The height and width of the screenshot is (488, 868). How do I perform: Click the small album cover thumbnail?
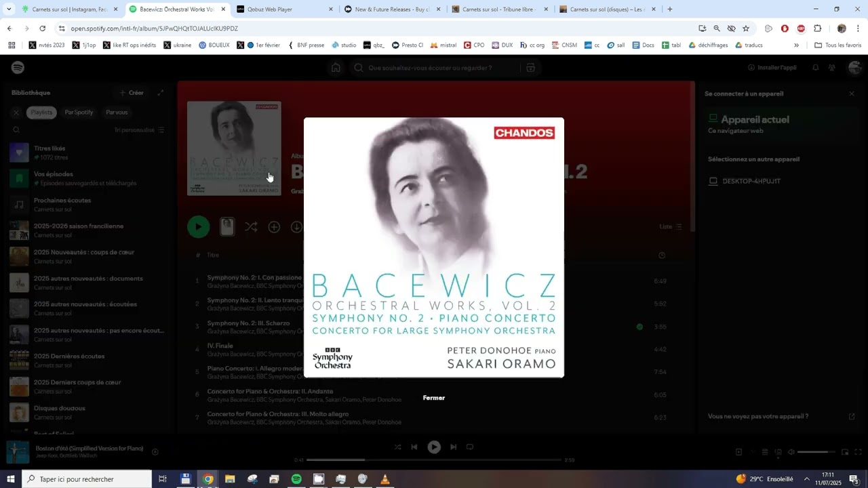pyautogui.click(x=234, y=148)
